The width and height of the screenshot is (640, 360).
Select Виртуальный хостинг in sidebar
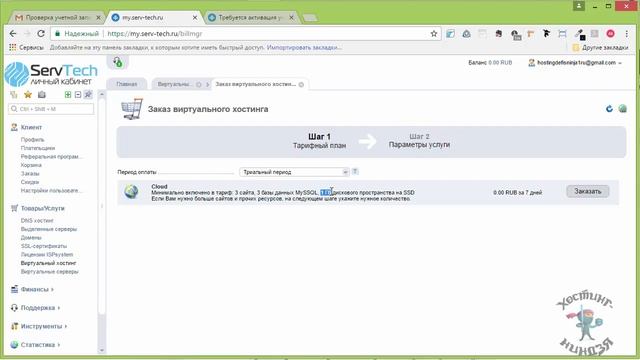[48, 263]
